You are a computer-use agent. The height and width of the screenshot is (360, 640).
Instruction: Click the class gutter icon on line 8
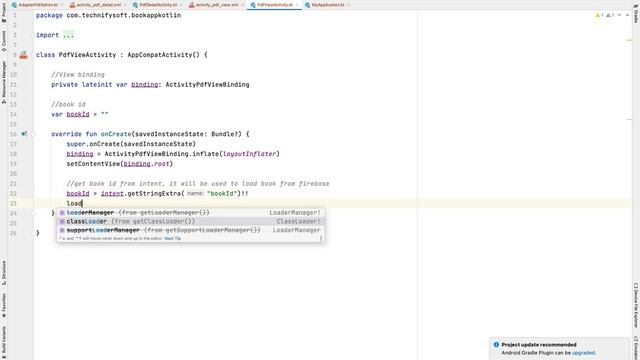24,55
